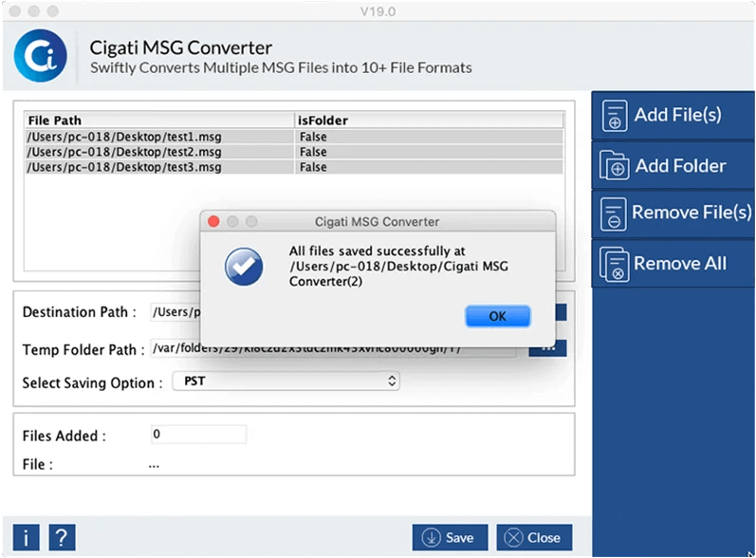
Task: Click the isFolder column header
Action: pyautogui.click(x=429, y=121)
